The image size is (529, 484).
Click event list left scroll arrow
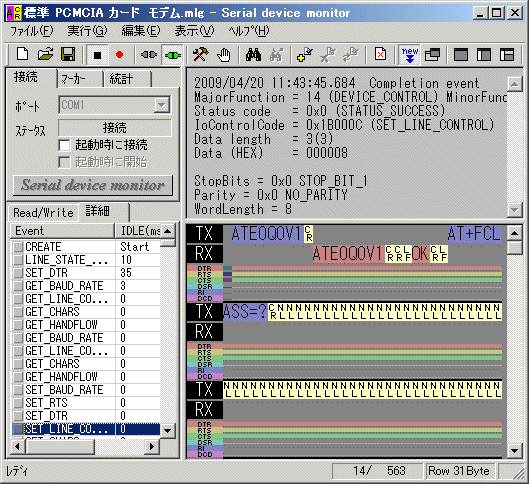(17, 447)
